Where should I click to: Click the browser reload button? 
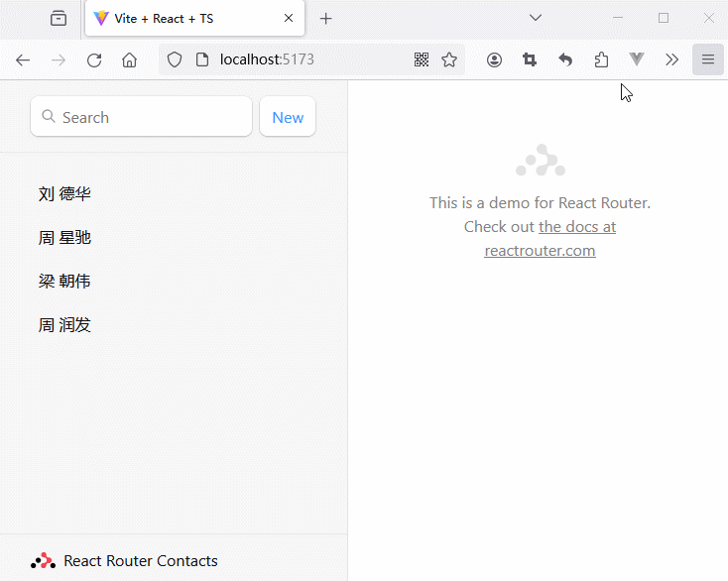pyautogui.click(x=94, y=59)
